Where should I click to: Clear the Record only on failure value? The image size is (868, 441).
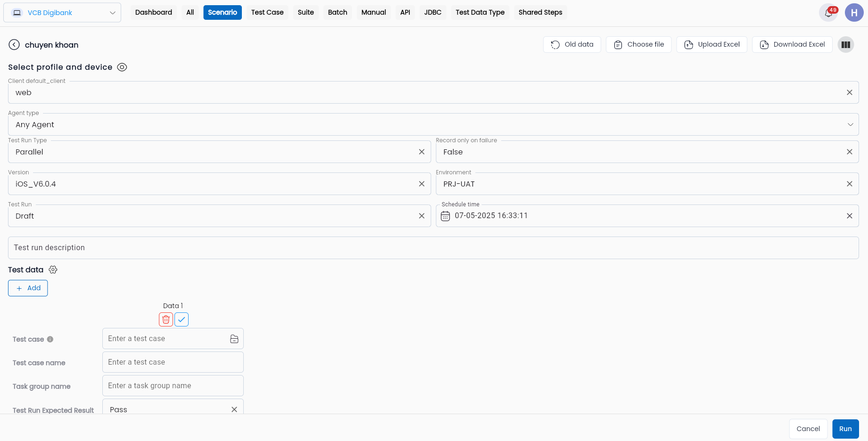coord(850,152)
